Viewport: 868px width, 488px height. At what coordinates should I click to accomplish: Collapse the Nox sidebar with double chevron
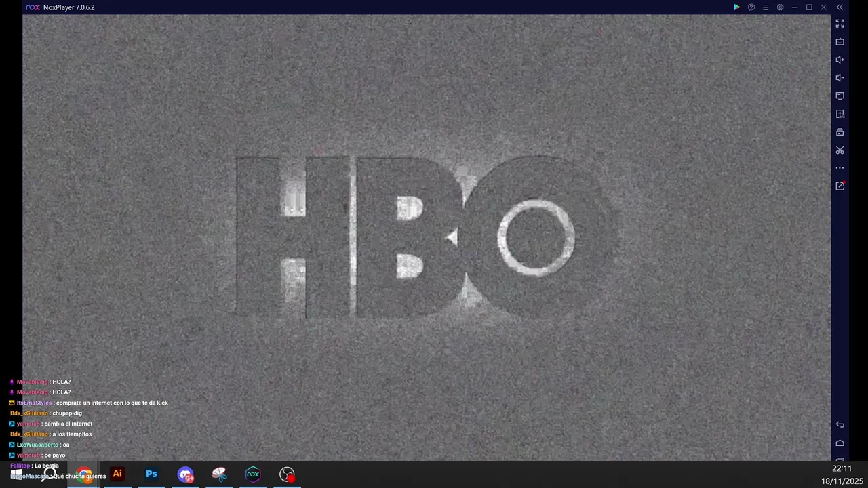[x=840, y=7]
